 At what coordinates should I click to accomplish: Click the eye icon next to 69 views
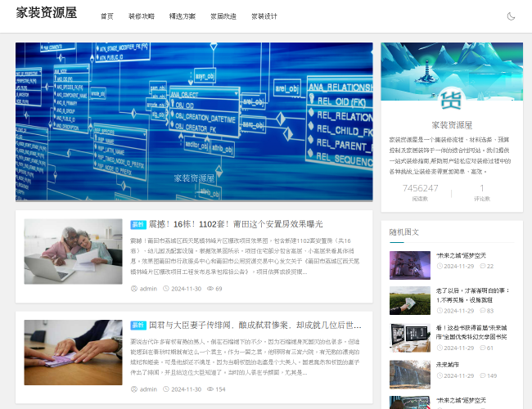point(210,289)
